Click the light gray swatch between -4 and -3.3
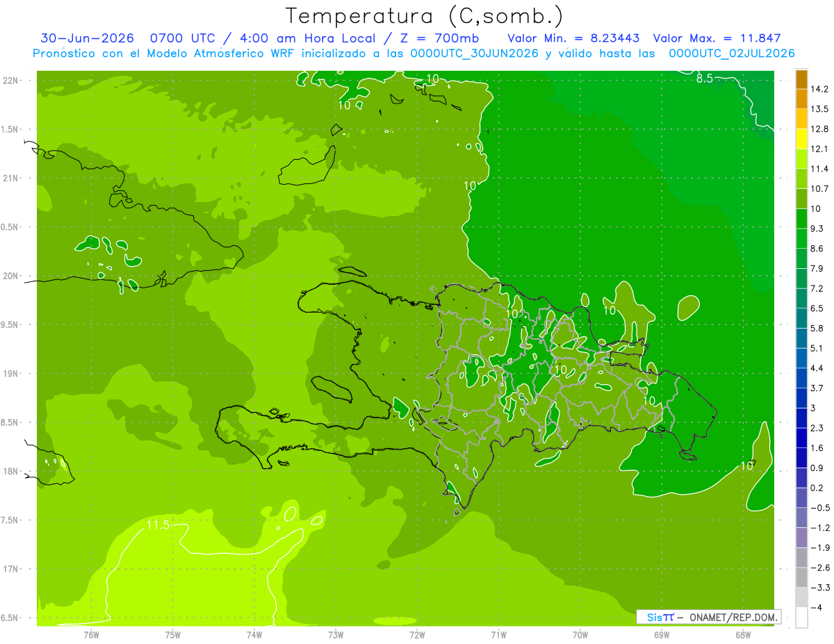This screenshot has width=834, height=644. (801, 597)
